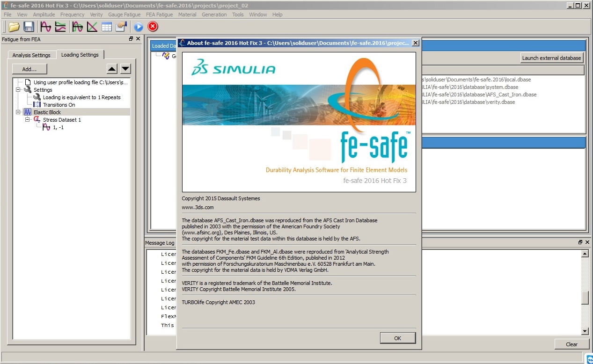The width and height of the screenshot is (593, 364).
Task: Click the wrench icon beside Settings
Action: (x=28, y=89)
